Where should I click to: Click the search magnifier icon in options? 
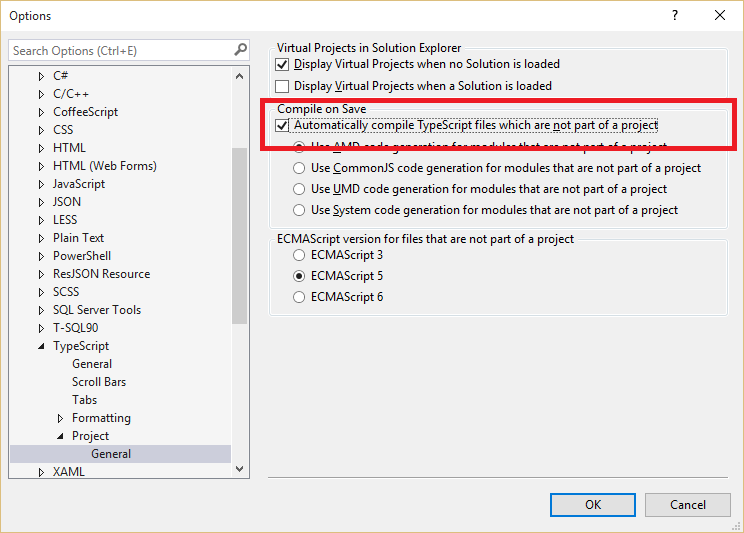tap(240, 50)
